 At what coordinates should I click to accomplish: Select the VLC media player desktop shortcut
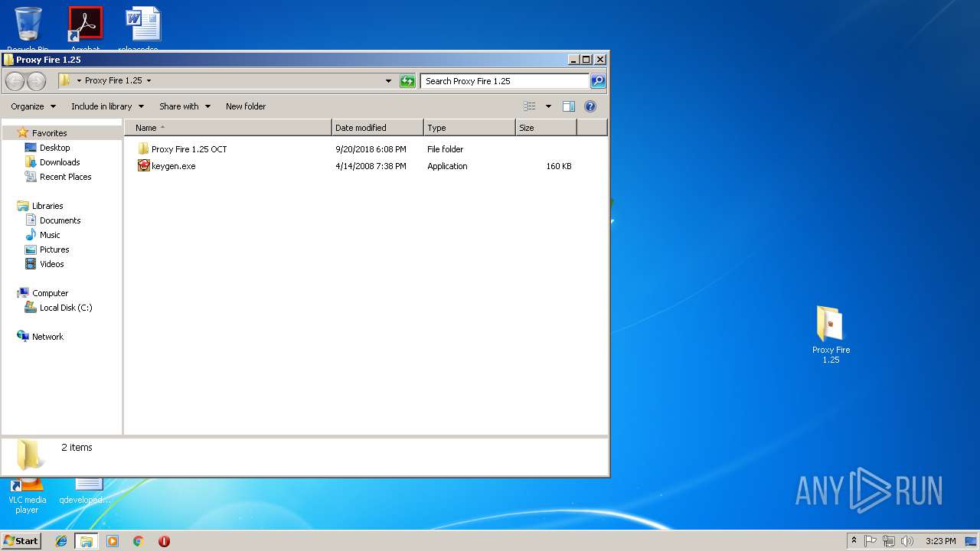[27, 495]
